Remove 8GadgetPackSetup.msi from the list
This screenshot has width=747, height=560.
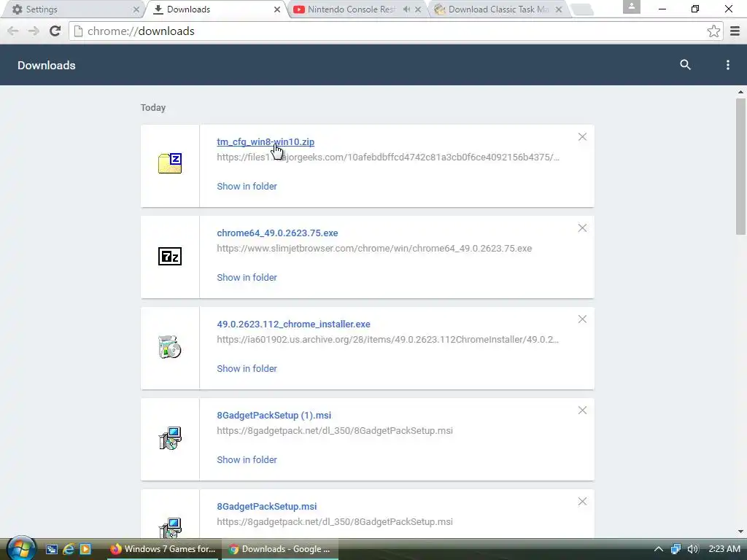[582, 502]
